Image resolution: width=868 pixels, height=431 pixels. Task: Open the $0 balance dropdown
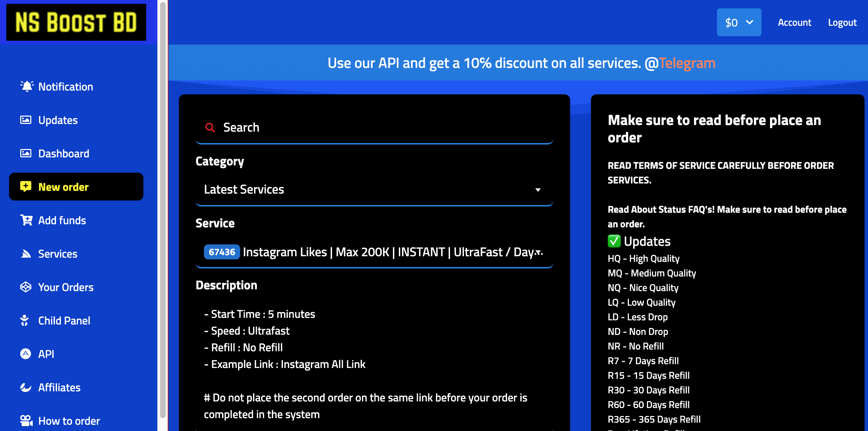[x=739, y=22]
